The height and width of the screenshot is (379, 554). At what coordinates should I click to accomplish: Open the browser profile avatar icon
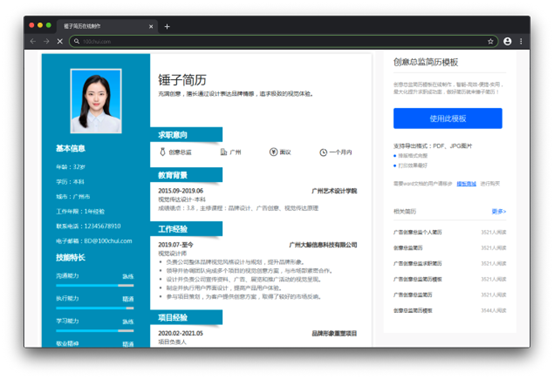[x=507, y=41]
